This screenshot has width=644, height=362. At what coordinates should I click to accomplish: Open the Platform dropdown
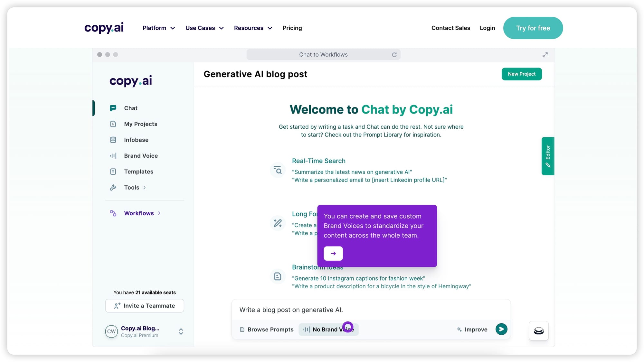(158, 28)
